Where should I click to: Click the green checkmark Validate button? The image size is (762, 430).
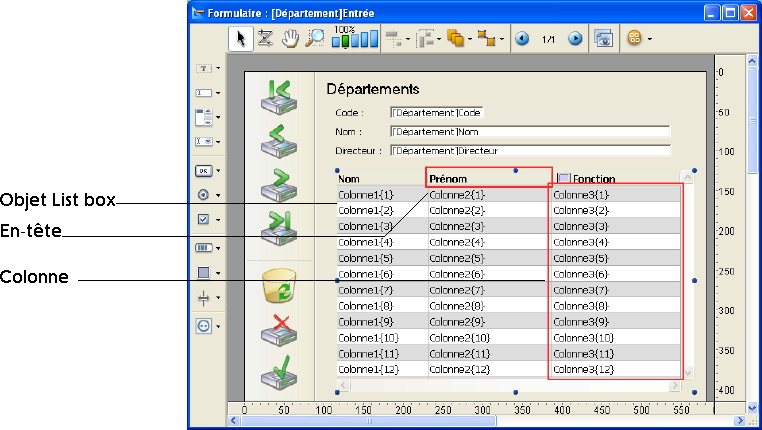point(279,373)
